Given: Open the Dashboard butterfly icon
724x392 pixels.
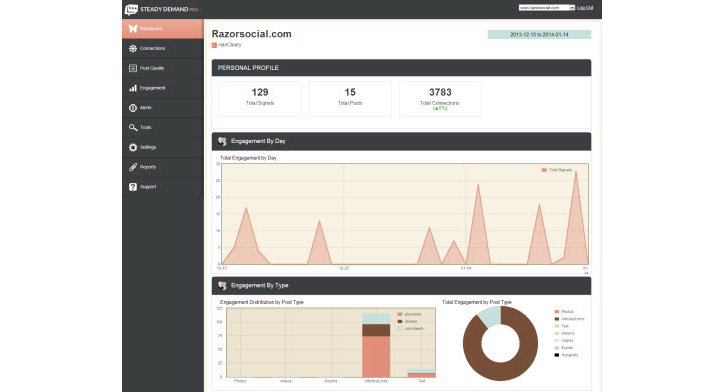Looking at the screenshot, I should (x=133, y=29).
